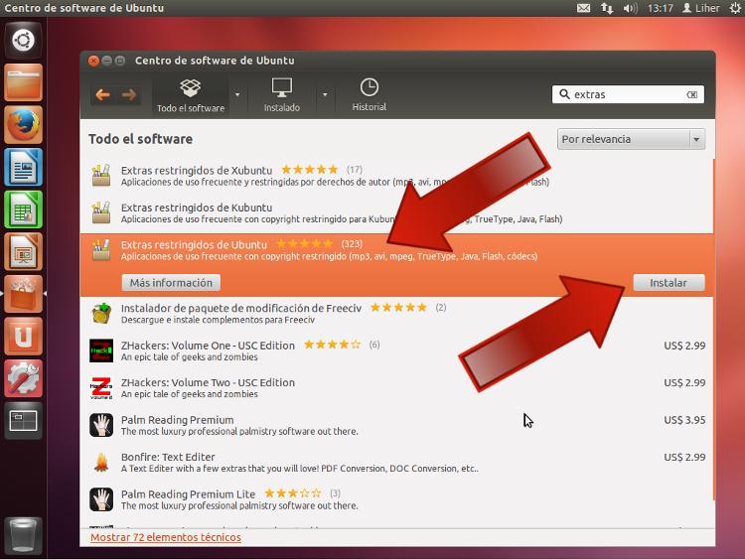Click the US$ 2.99 price of Bonfire

coord(684,457)
